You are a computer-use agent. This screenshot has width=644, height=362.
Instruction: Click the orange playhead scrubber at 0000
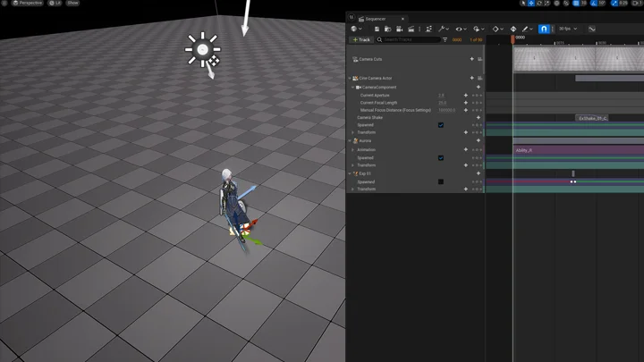[x=513, y=39]
